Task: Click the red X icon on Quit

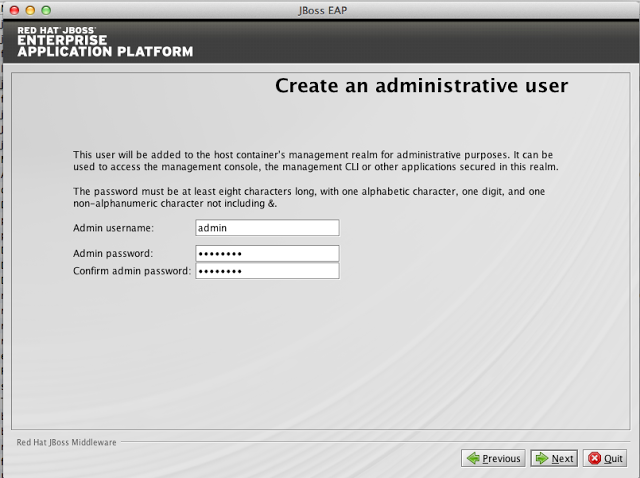Action: pos(594,458)
